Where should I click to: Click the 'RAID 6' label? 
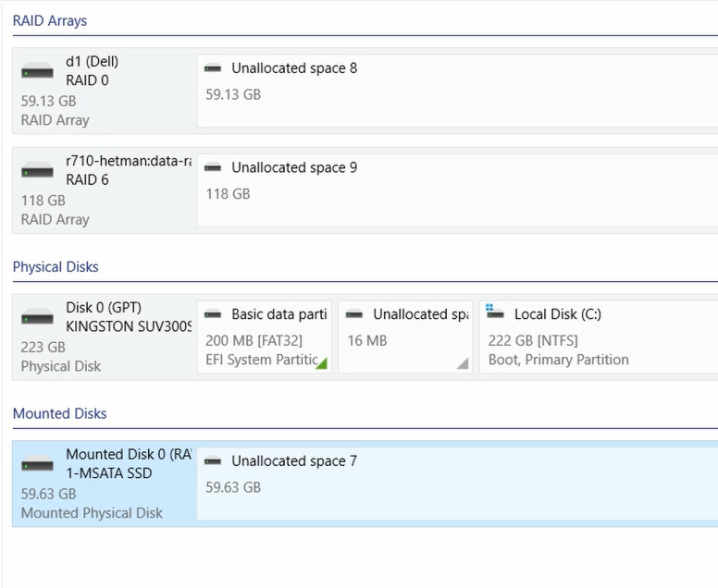pyautogui.click(x=87, y=180)
